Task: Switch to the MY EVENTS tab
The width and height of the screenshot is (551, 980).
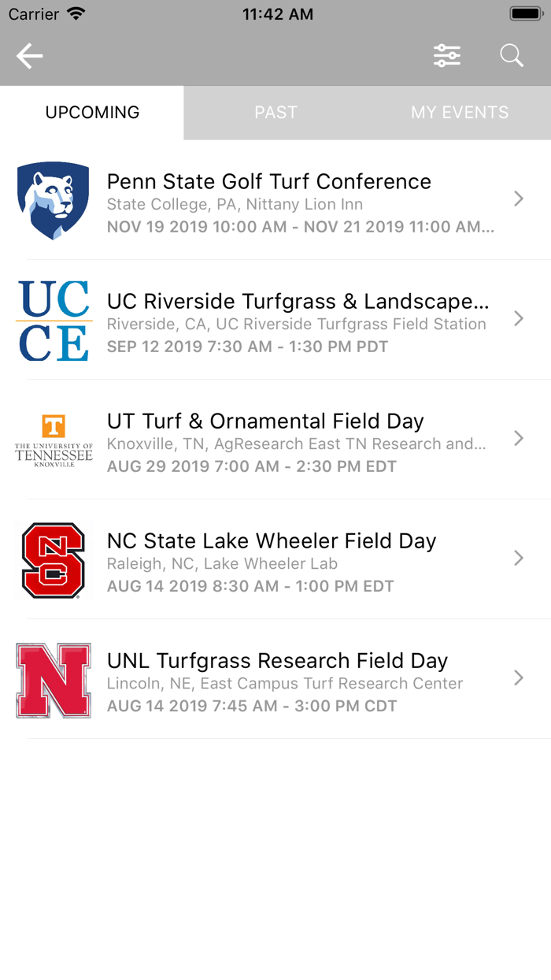Action: pos(459,113)
